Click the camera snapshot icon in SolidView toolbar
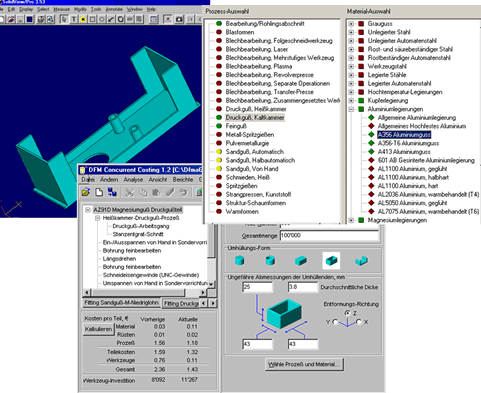This screenshot has height=393, width=481. (x=180, y=19)
